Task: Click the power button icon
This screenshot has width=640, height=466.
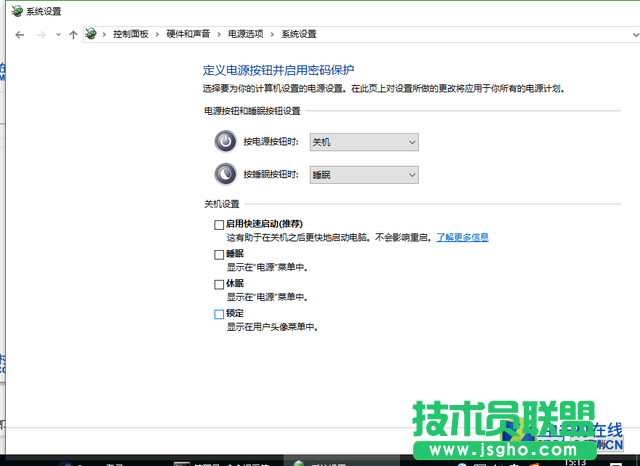Action: tap(225, 142)
